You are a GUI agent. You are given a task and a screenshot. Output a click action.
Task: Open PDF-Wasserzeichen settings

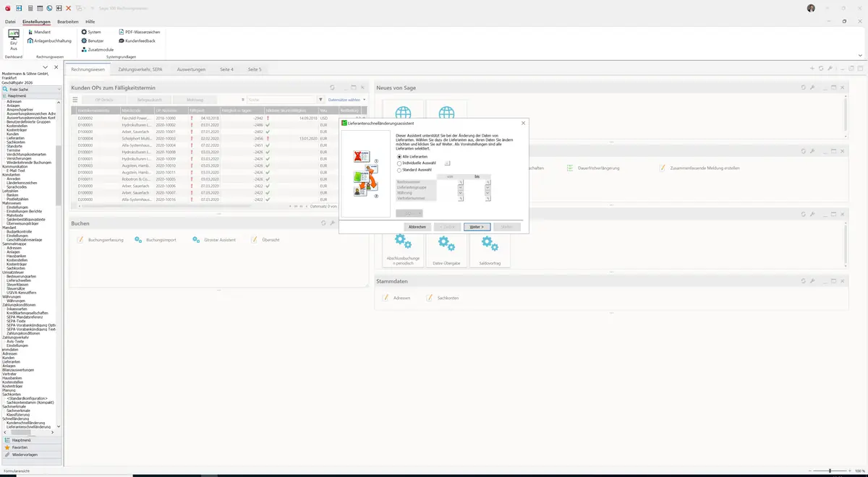pos(140,32)
